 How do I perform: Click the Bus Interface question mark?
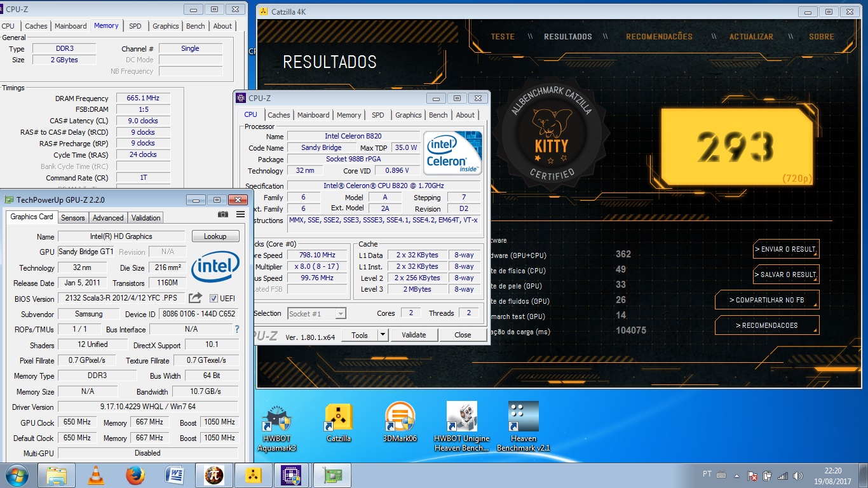click(x=237, y=329)
